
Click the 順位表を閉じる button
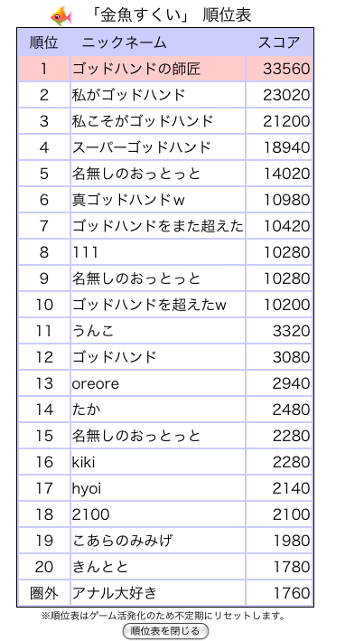[x=165, y=631]
